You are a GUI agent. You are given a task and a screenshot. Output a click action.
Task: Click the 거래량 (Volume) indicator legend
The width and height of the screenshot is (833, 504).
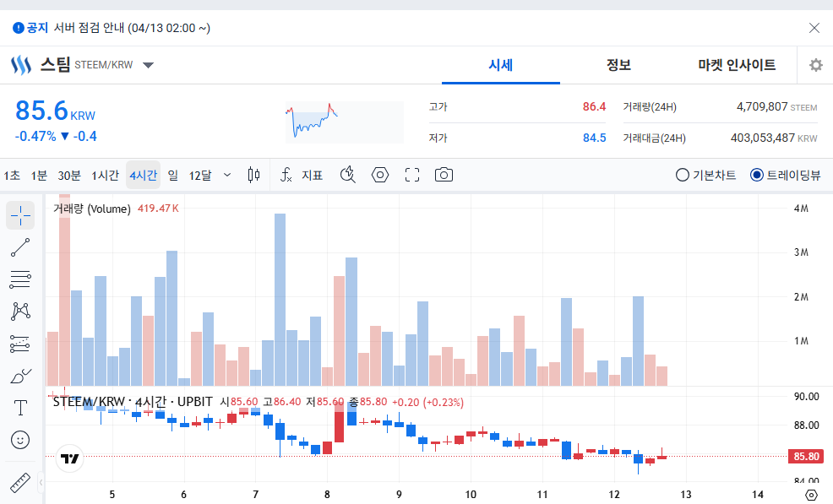tap(91, 209)
